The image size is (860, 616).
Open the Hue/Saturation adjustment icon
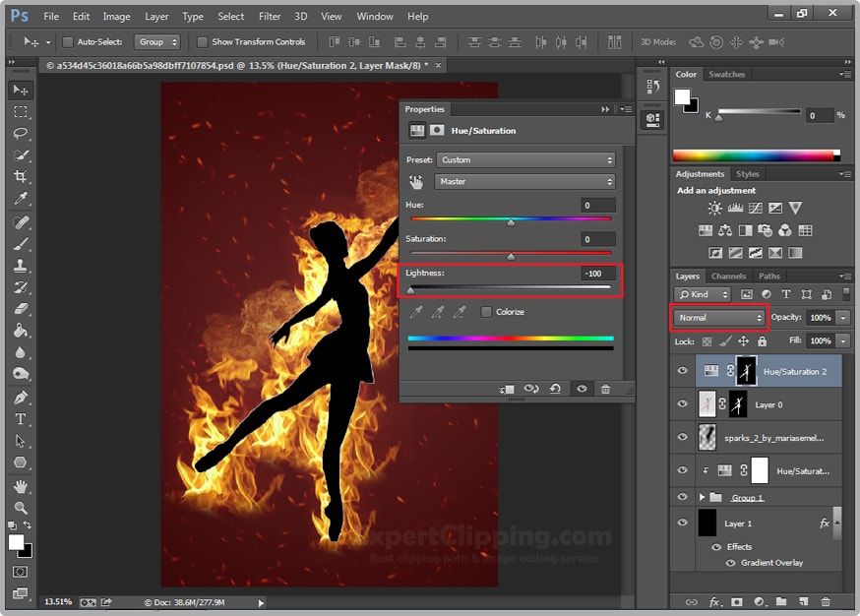click(x=707, y=229)
